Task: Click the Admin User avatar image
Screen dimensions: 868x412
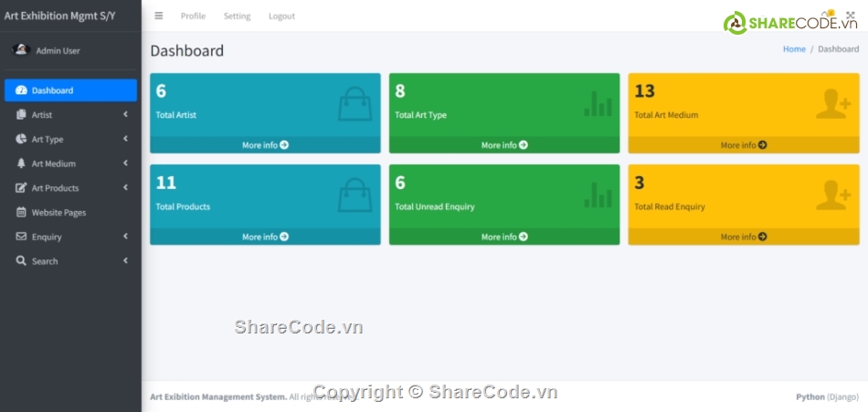Action: coord(21,50)
